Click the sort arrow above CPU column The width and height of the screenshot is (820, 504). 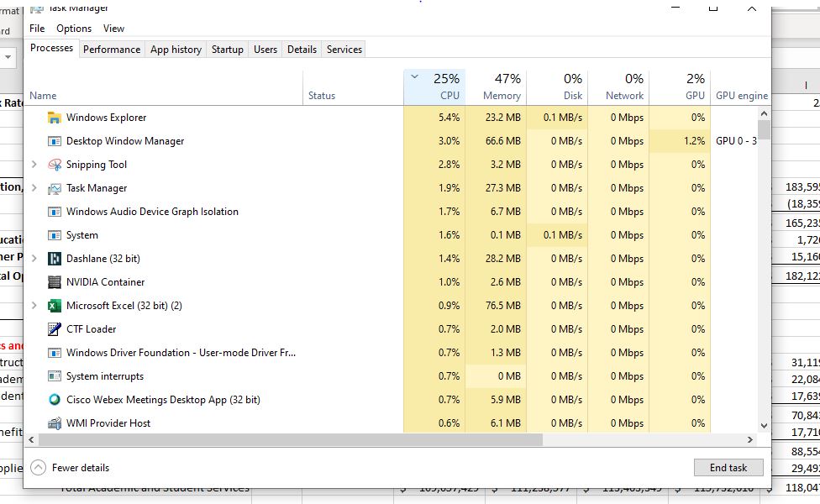[x=415, y=76]
